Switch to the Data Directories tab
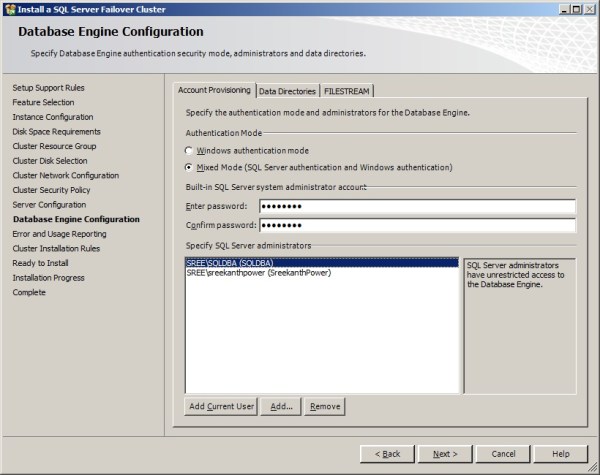 pos(288,91)
